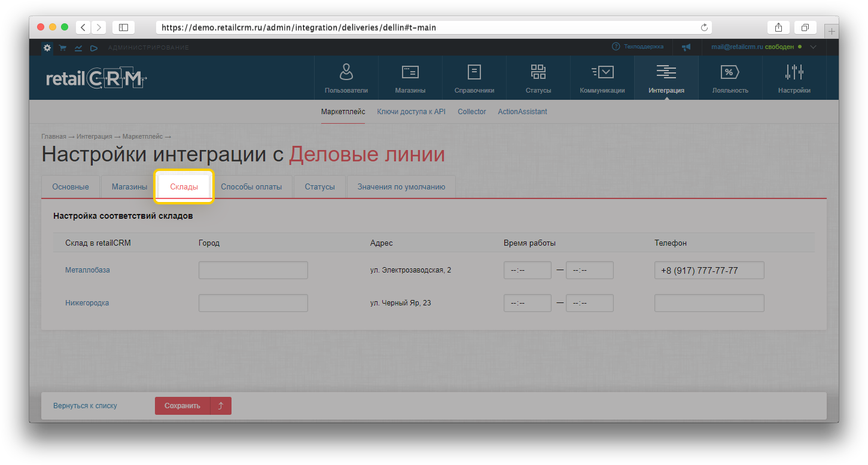Screen dimensions: 868x465
Task: Open the Коммуникации section
Action: (602, 78)
